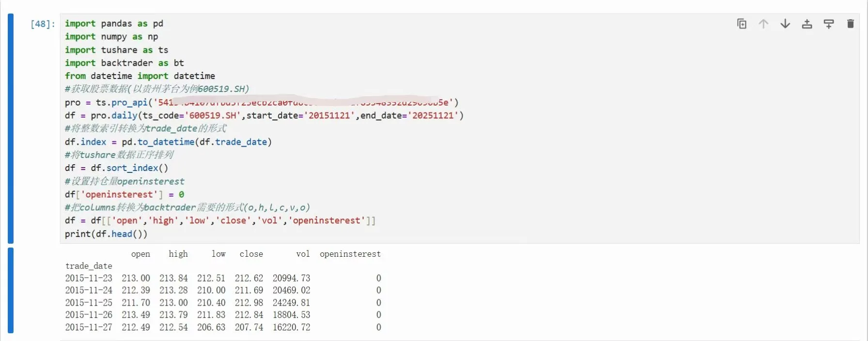This screenshot has height=341, width=868.
Task: Delete this cell with the trash icon
Action: click(850, 24)
